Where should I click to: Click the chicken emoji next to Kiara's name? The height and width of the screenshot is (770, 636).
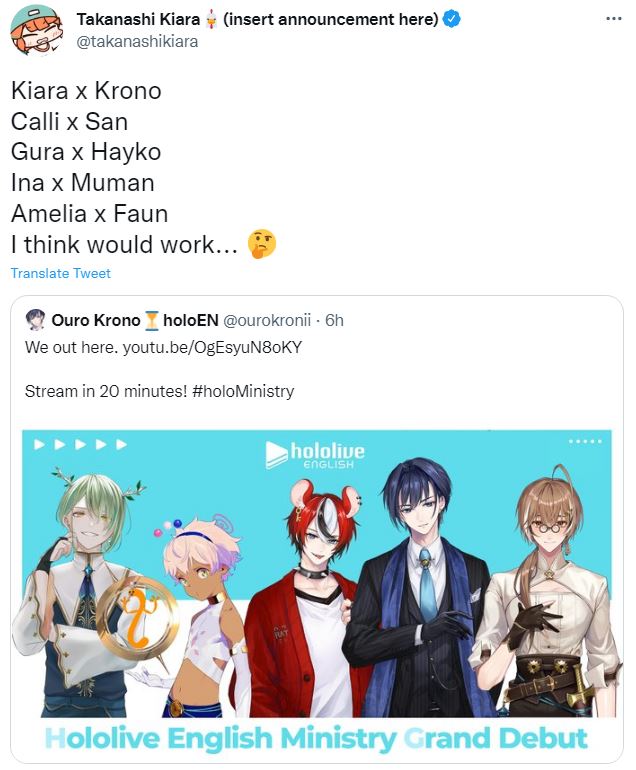click(x=211, y=20)
